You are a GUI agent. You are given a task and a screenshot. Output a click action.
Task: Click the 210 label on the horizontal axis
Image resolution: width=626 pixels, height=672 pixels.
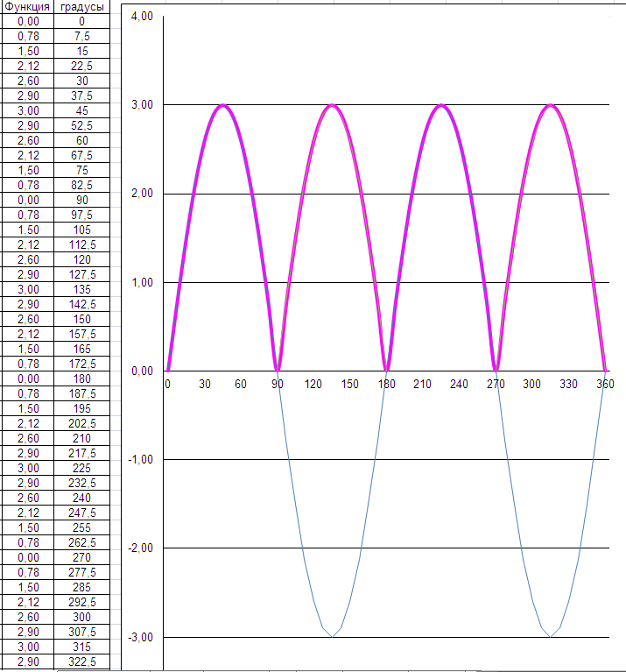click(x=422, y=384)
